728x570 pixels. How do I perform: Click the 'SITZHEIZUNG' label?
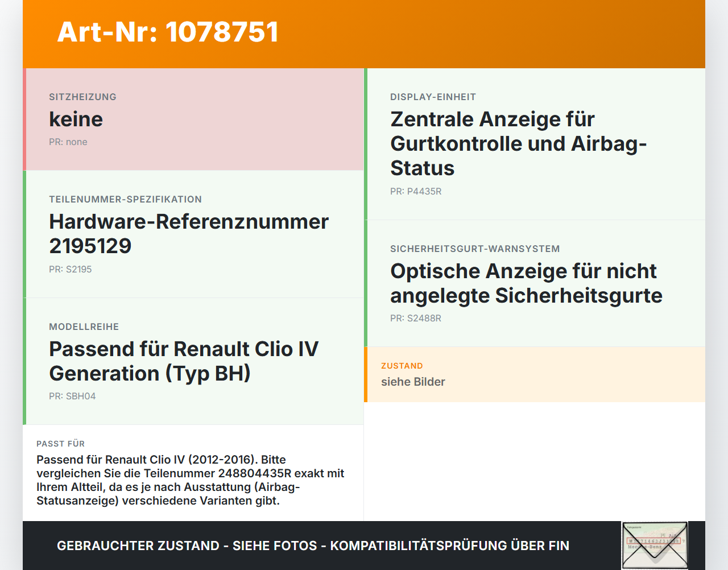pyautogui.click(x=82, y=97)
